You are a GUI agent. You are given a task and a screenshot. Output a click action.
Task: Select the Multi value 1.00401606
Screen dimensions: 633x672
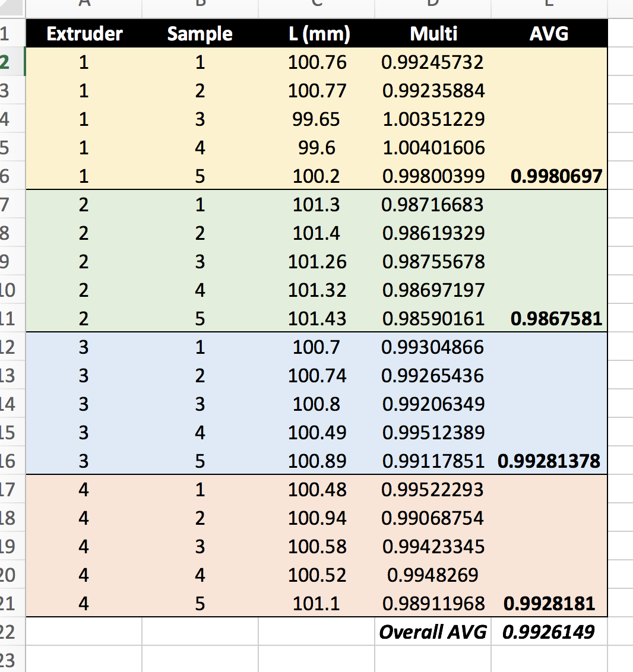(433, 148)
